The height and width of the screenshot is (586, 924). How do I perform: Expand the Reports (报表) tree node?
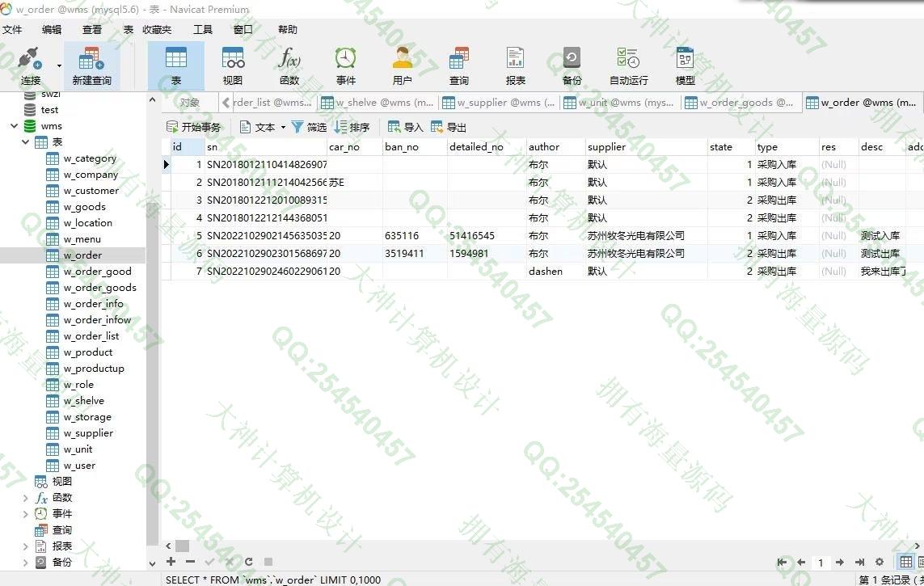point(25,546)
